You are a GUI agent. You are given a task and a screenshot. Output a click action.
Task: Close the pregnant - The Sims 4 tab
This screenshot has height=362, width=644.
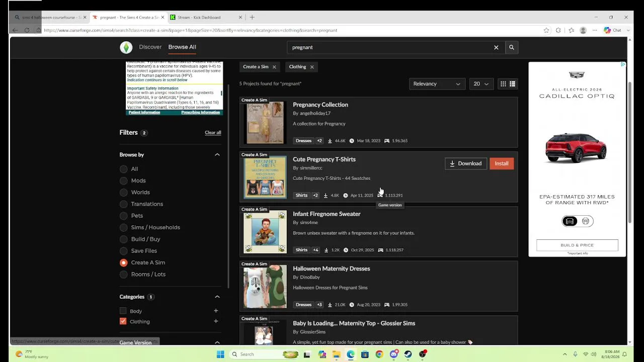(x=163, y=17)
